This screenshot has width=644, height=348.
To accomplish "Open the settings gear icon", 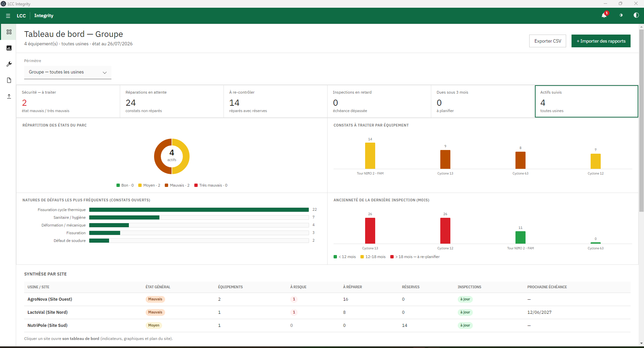I will coord(621,15).
